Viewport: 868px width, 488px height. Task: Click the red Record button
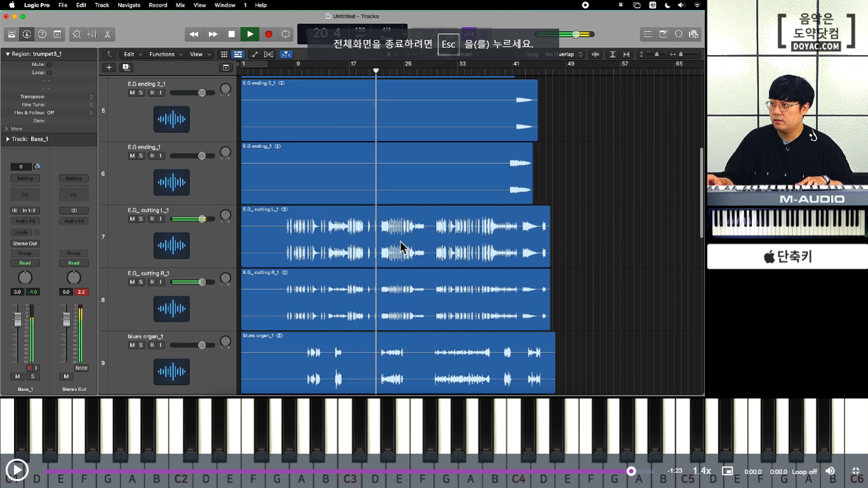point(268,34)
